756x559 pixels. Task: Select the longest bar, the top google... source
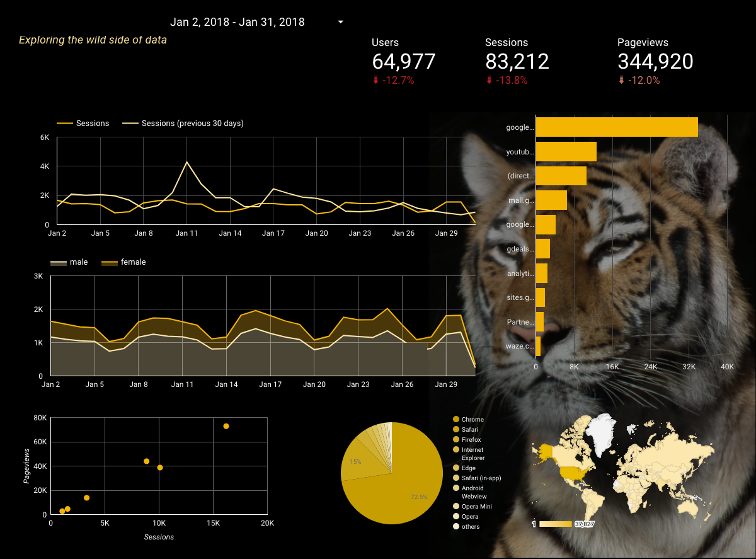point(617,127)
